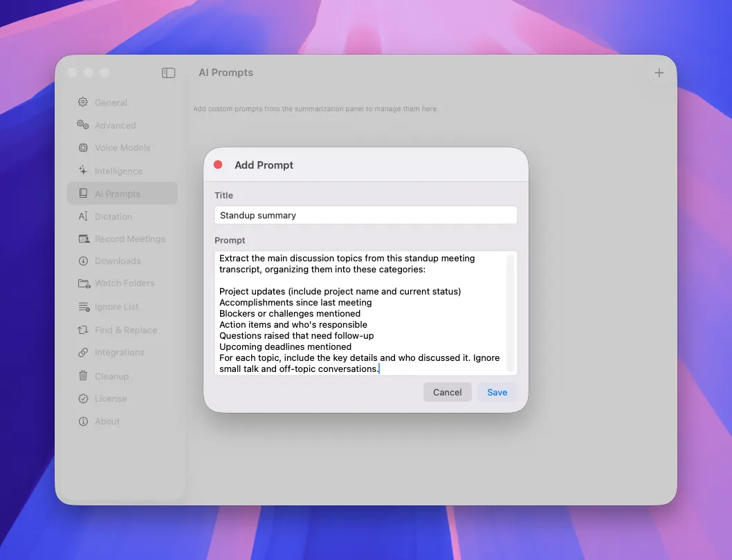Add a new prompt with plus icon
732x560 pixels.
pos(659,73)
